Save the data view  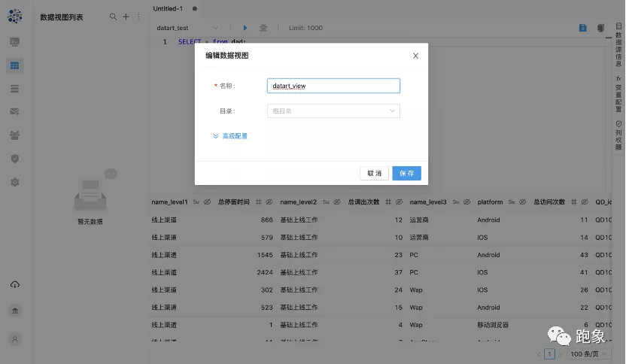point(406,173)
